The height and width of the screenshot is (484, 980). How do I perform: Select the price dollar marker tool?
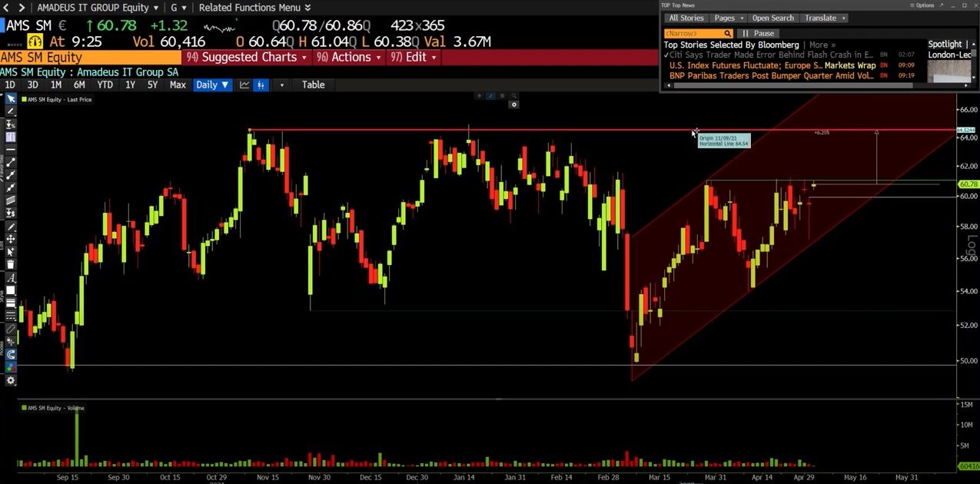[x=11, y=213]
